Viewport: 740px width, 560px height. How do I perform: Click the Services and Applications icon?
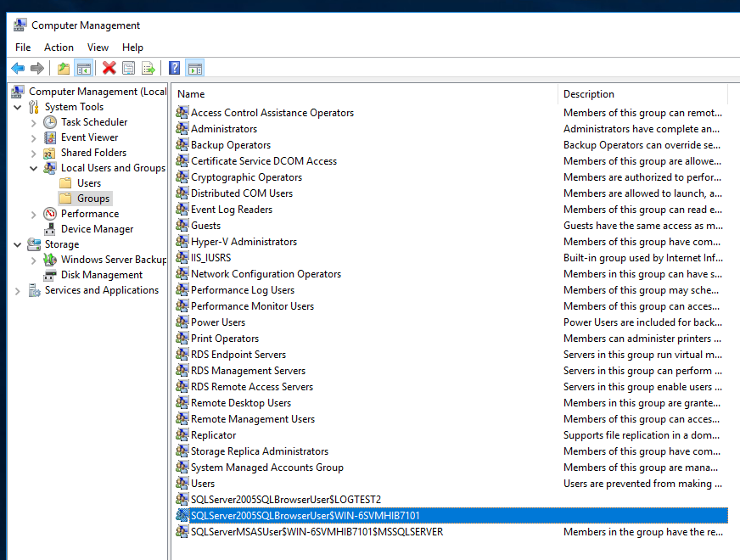click(x=34, y=290)
